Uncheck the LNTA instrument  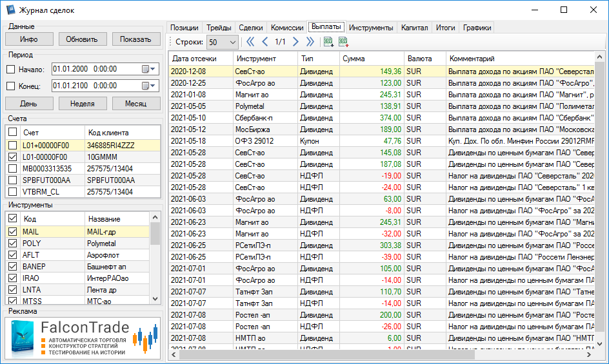coord(13,290)
